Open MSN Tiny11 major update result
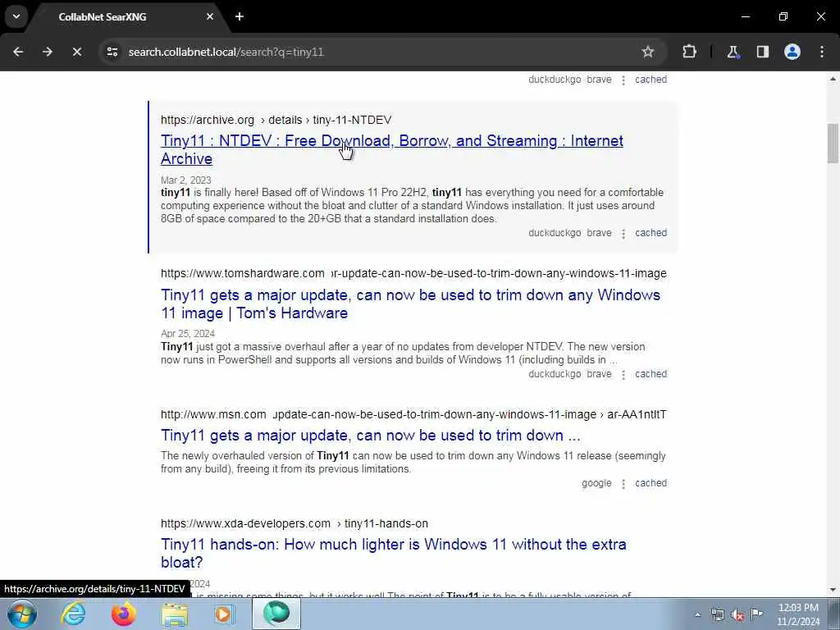This screenshot has height=630, width=840. click(370, 435)
